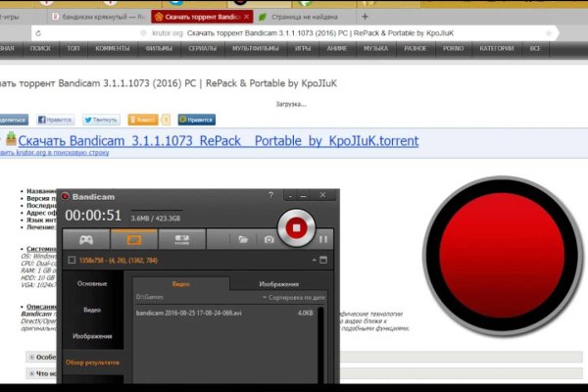This screenshot has height=392, width=588.
Task: Open sort by date dropdown
Action: click(x=293, y=296)
